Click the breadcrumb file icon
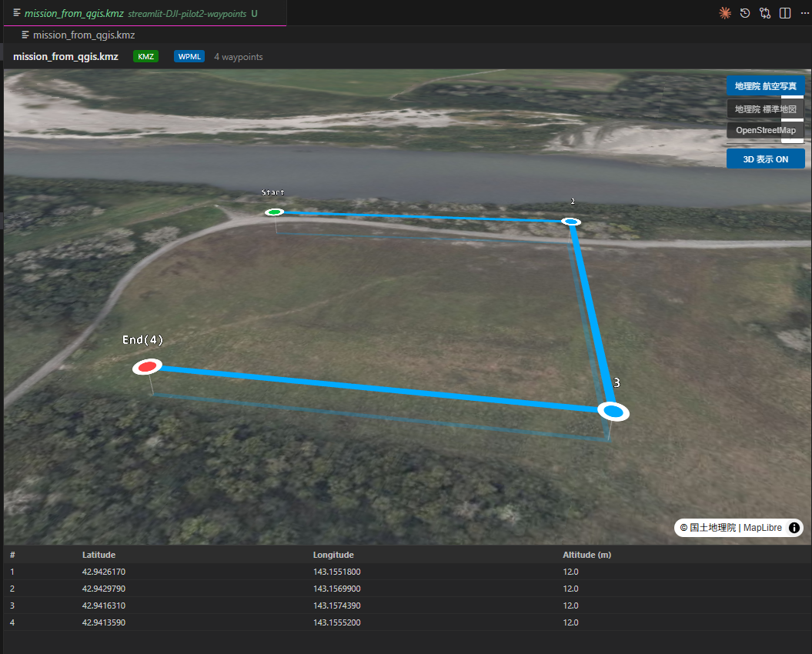This screenshot has height=654, width=812. point(25,35)
